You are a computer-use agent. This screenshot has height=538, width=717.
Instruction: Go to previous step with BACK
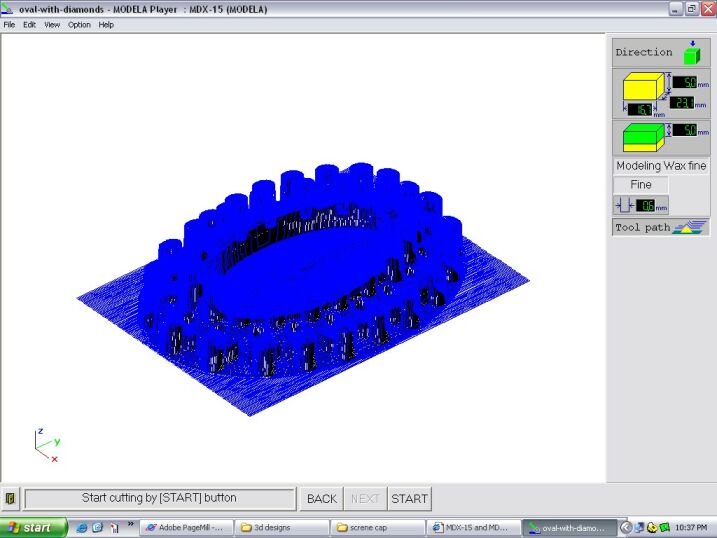[x=321, y=498]
